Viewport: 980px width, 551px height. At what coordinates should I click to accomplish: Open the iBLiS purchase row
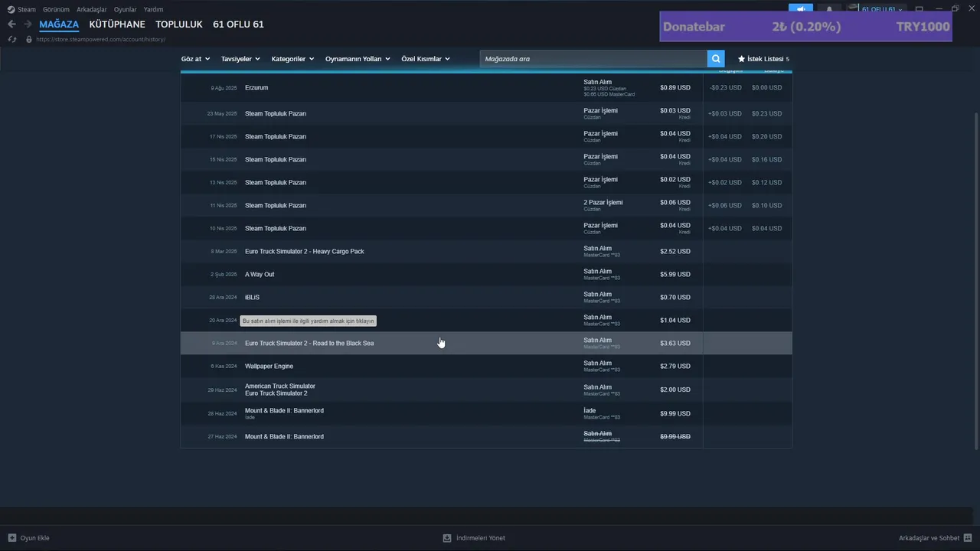[486, 298]
